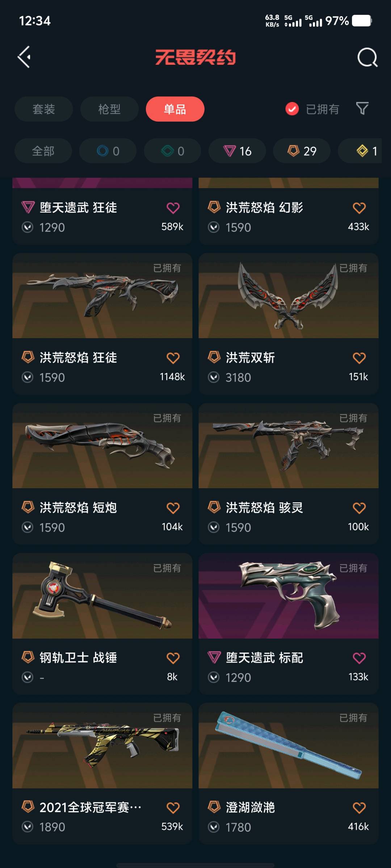Select the yellow tier filter showing 1

coord(362,151)
